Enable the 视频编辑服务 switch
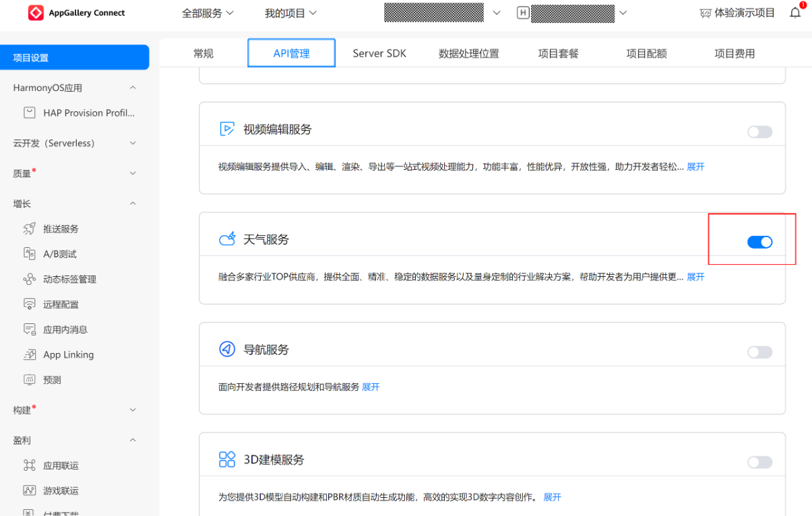 (759, 132)
